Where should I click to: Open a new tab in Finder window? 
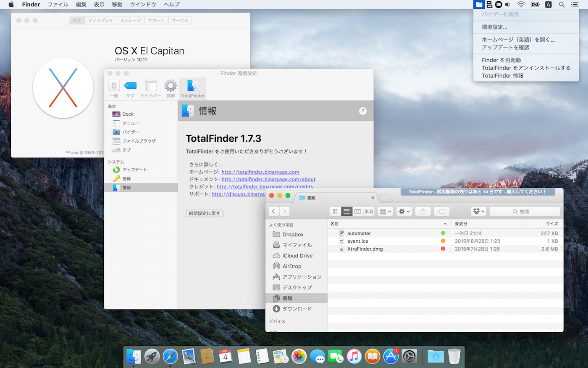386,198
